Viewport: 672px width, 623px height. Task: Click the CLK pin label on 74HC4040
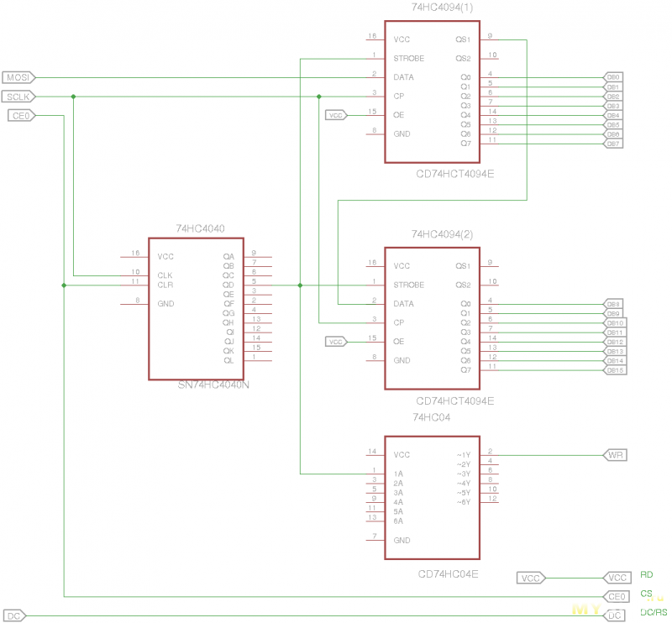165,275
